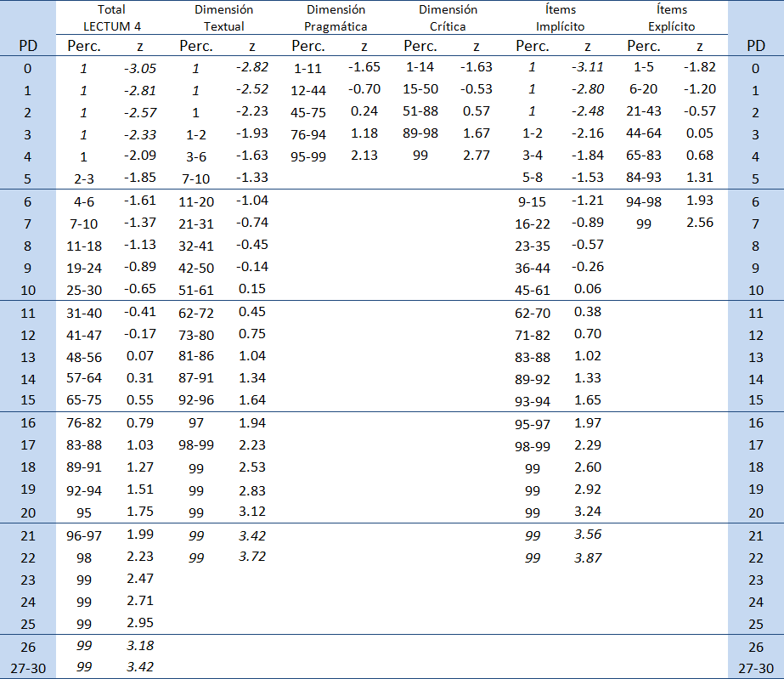
Task: Select the z value 3.72 cell
Action: [x=251, y=557]
